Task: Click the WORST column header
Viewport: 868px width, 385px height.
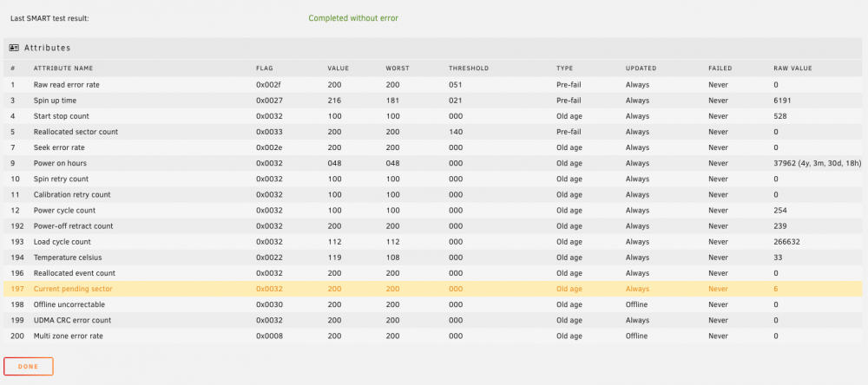Action: (x=398, y=69)
